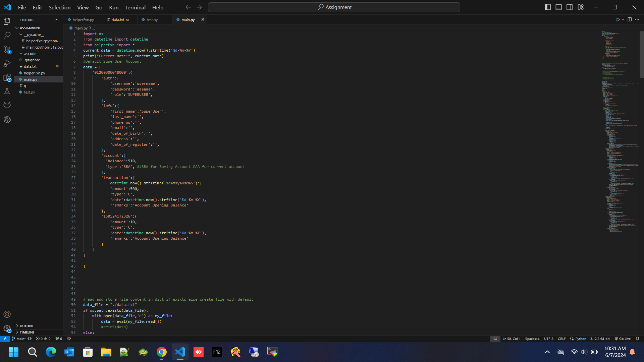Open the Help menu
This screenshot has height=362, width=644.
click(x=158, y=7)
